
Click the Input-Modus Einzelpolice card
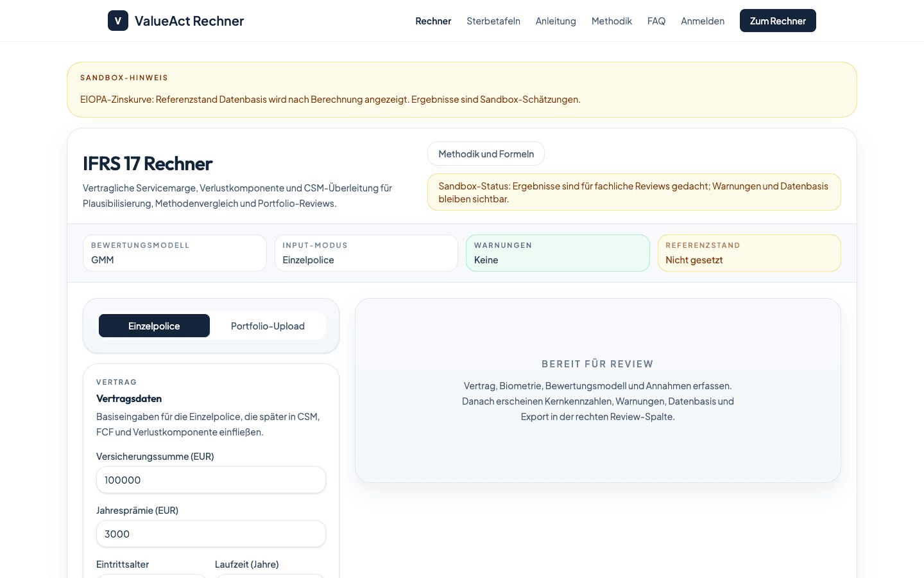366,253
